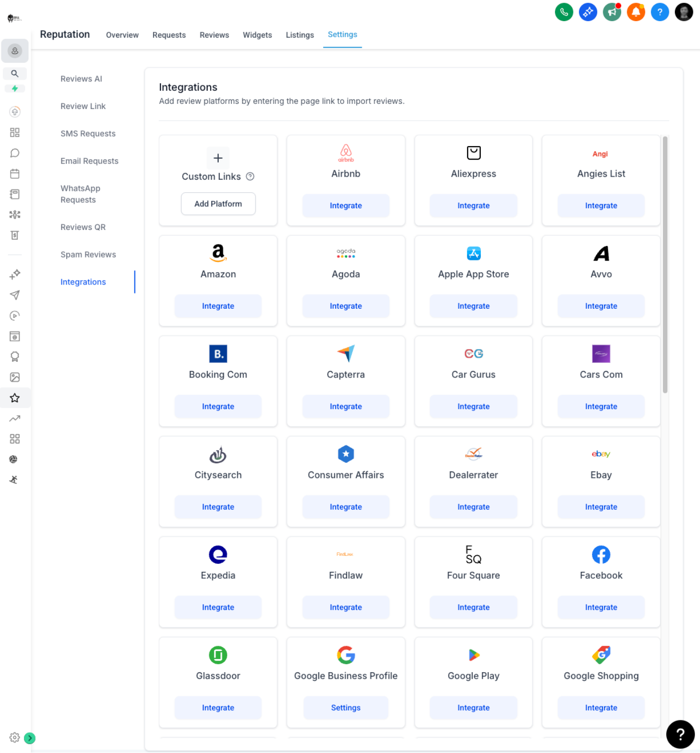This screenshot has width=700, height=753.
Task: Click the calendar icon in left sidebar
Action: [15, 174]
